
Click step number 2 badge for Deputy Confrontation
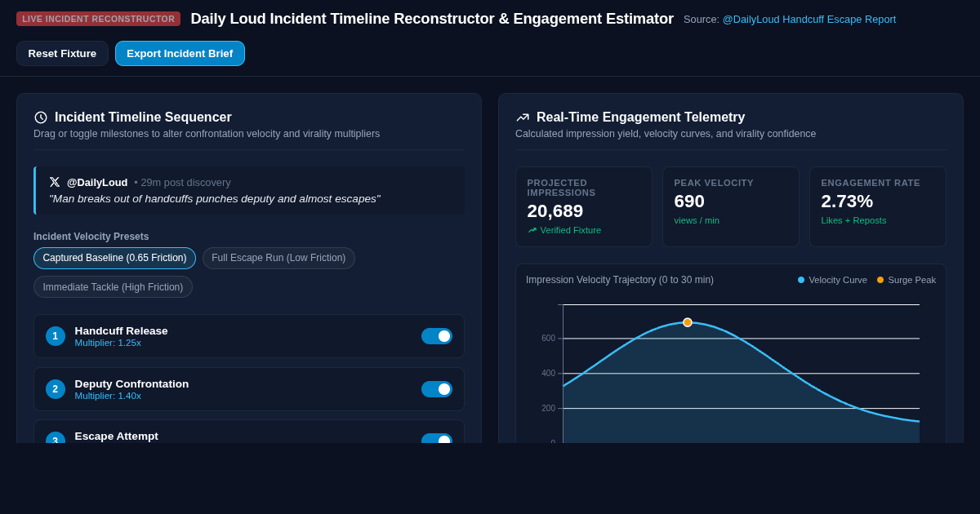tap(56, 389)
